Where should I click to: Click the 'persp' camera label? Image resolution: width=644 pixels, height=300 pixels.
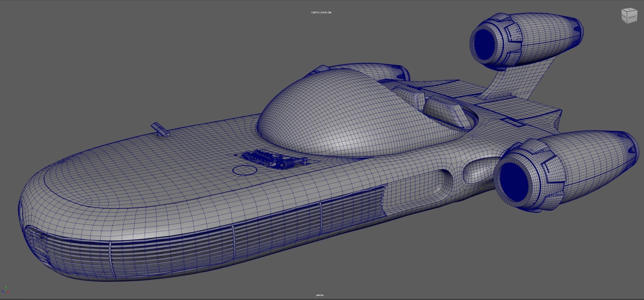pyautogui.click(x=320, y=295)
